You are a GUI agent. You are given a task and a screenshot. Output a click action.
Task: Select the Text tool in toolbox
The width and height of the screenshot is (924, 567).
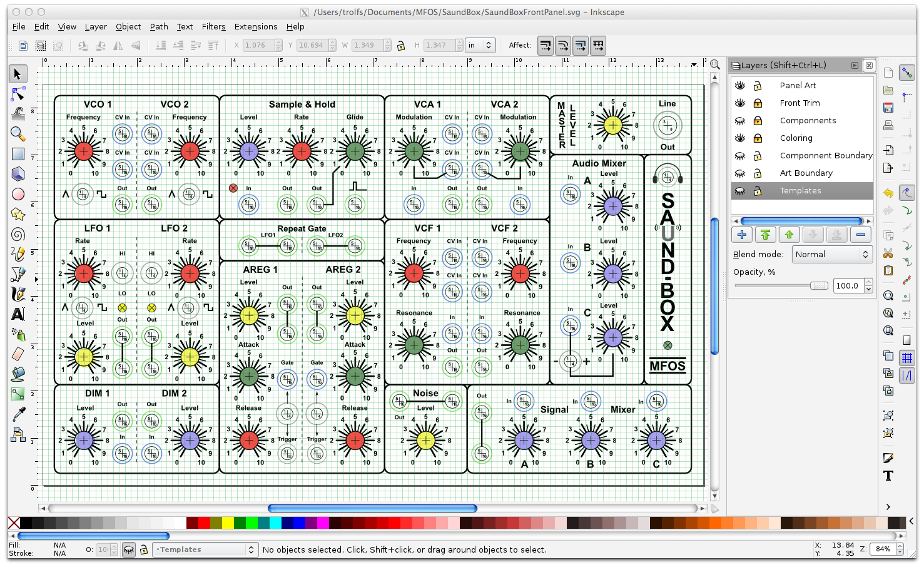[x=18, y=314]
